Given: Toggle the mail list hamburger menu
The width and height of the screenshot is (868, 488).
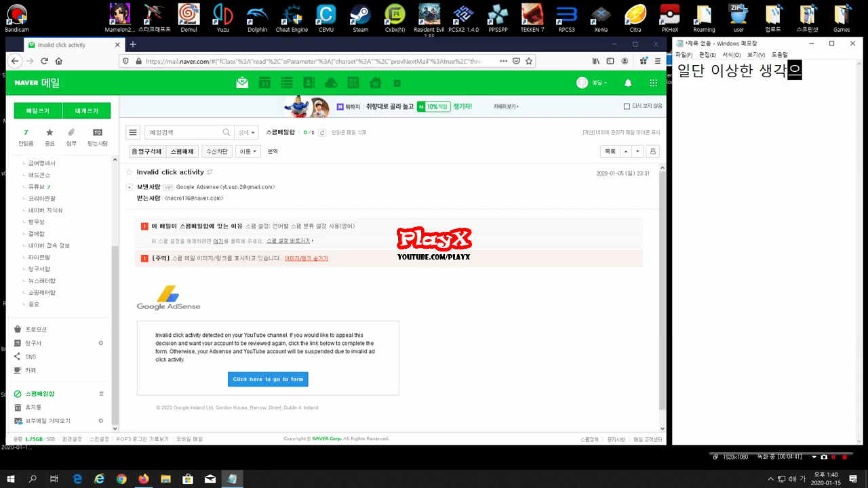Looking at the screenshot, I should tap(134, 133).
